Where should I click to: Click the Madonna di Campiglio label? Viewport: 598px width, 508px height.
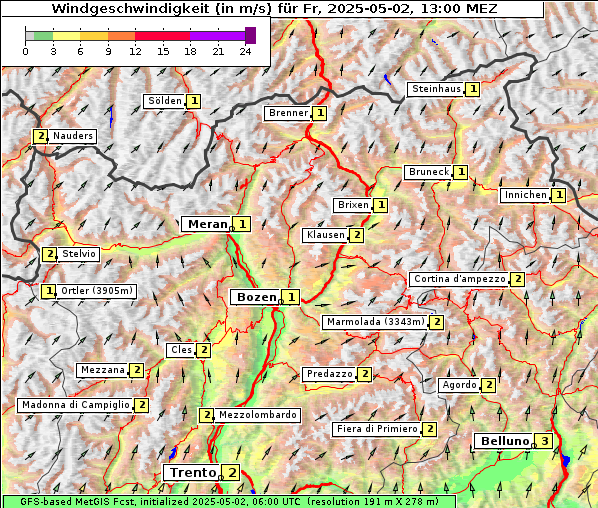point(76,405)
